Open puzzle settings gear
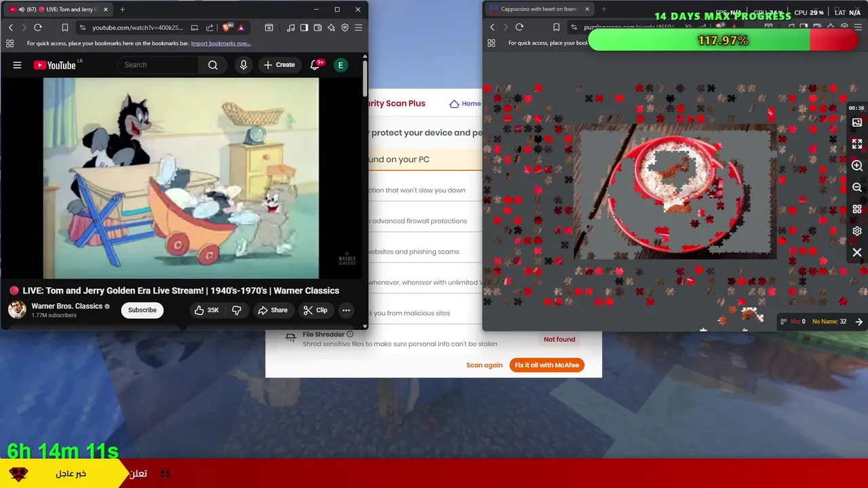The height and width of the screenshot is (488, 868). pos(857,231)
